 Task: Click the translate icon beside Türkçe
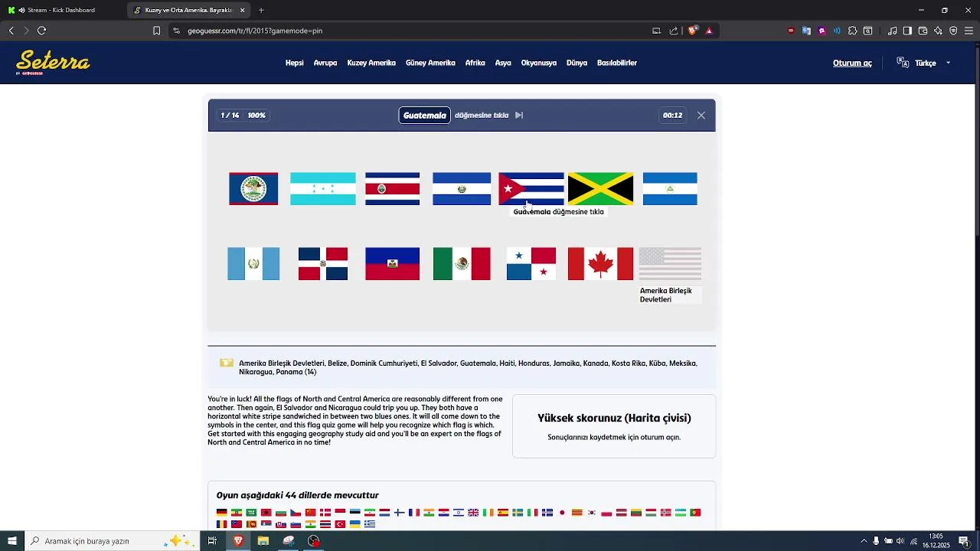tap(903, 63)
